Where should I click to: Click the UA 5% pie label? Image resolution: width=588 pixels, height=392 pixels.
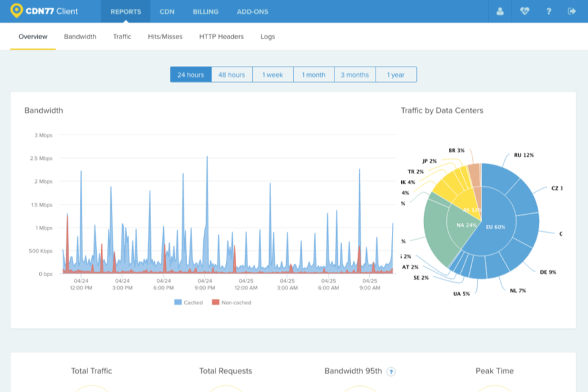461,294
